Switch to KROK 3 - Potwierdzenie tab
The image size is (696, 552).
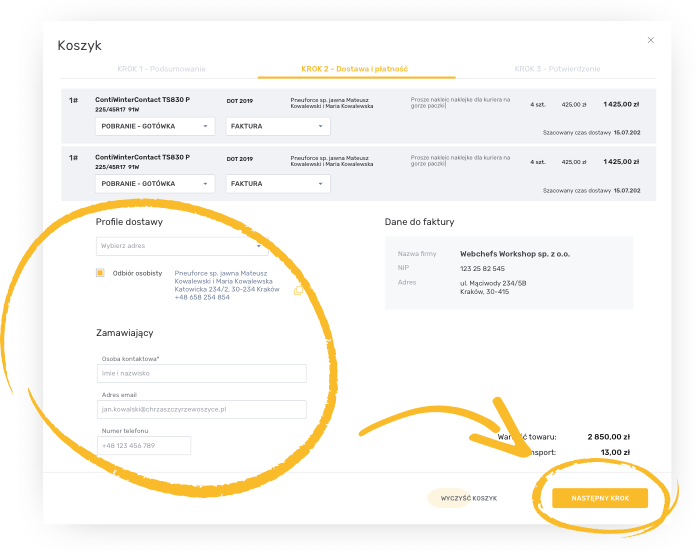(x=557, y=69)
